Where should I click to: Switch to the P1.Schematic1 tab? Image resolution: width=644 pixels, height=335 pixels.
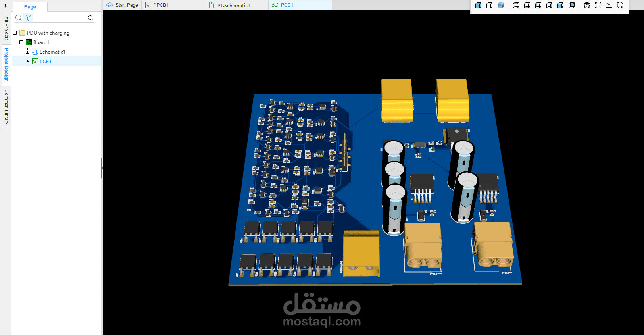(237, 5)
